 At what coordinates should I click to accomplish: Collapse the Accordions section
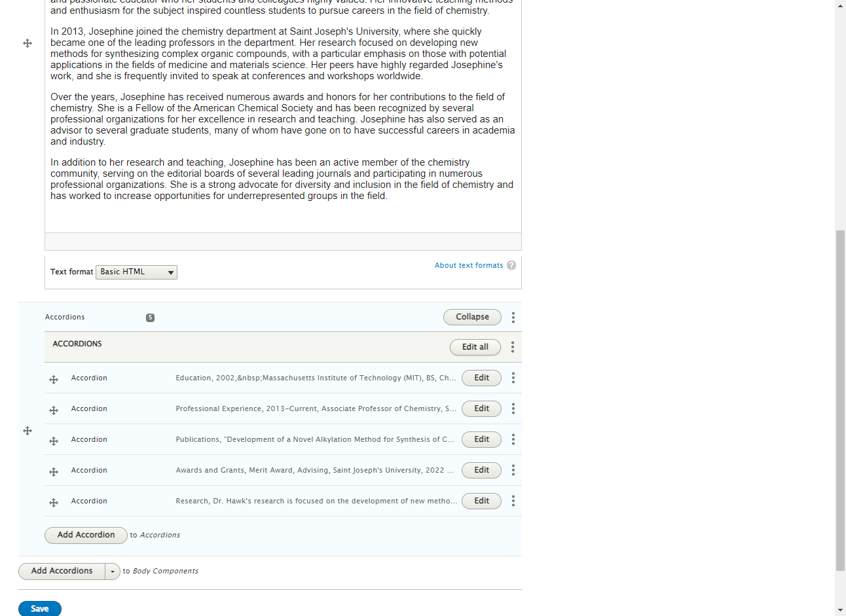[x=472, y=317]
